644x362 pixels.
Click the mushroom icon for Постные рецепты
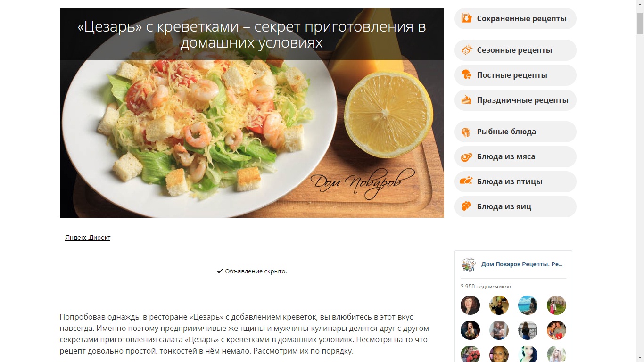[x=466, y=75]
